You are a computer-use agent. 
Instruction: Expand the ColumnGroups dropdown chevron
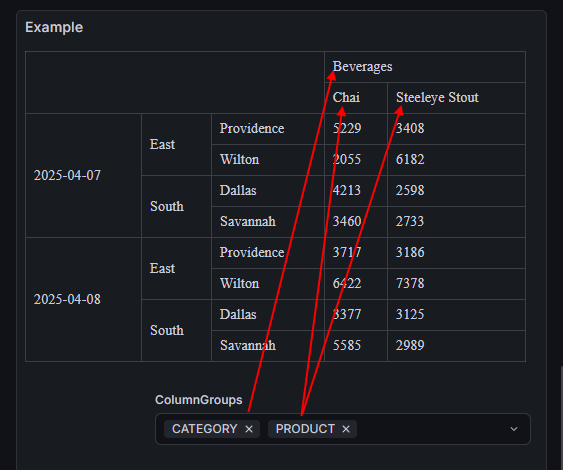[514, 429]
